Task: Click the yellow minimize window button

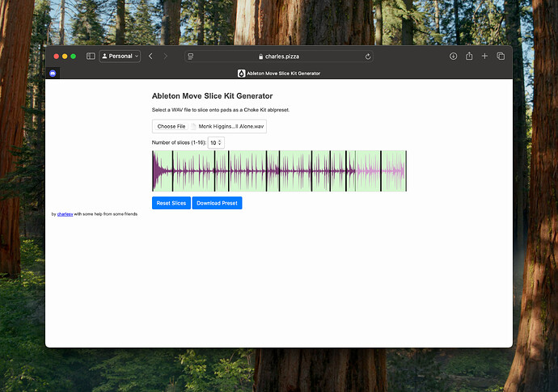Action: [x=65, y=57]
